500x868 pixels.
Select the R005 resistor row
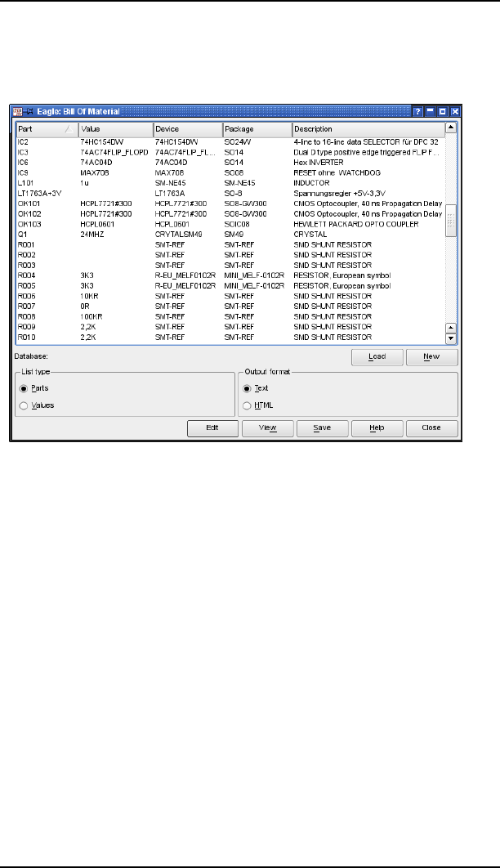point(230,285)
